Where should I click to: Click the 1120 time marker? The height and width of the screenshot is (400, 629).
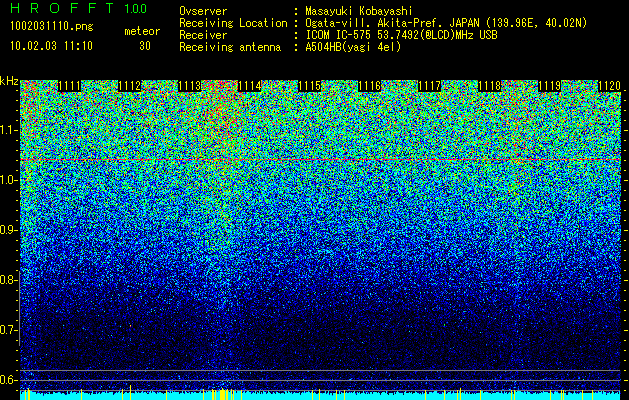[x=609, y=86]
